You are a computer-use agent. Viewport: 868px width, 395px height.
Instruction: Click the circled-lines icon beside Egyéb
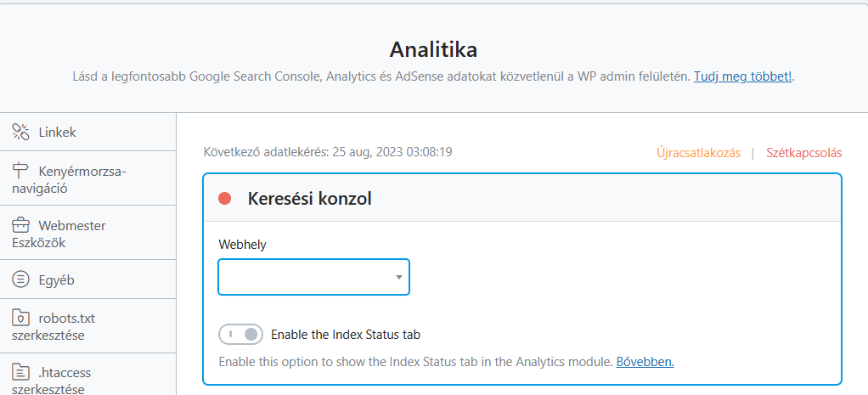(20, 279)
